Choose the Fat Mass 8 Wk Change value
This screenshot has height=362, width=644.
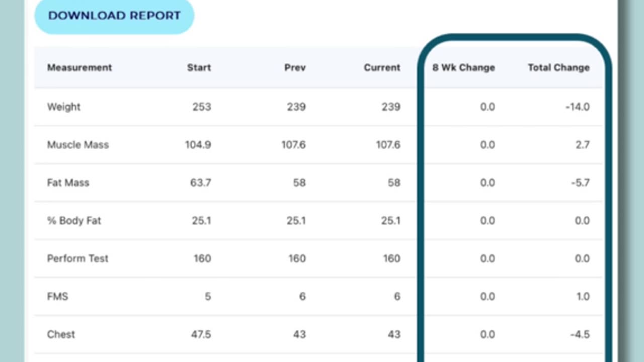[488, 183]
